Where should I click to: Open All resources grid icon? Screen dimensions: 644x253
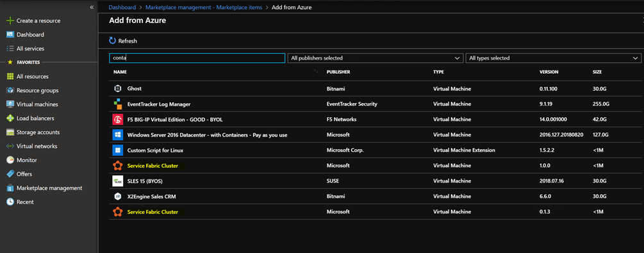coord(10,76)
